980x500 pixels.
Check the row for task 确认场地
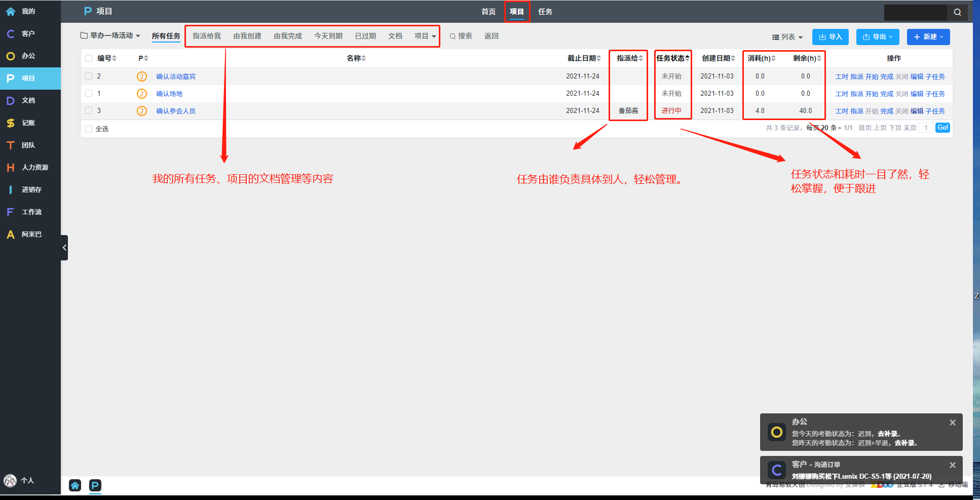click(89, 93)
